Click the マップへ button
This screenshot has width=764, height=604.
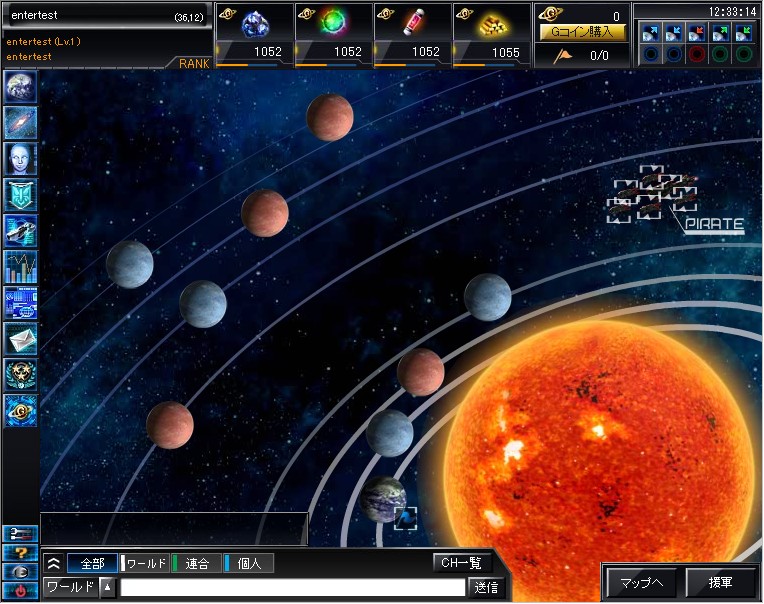(x=641, y=583)
